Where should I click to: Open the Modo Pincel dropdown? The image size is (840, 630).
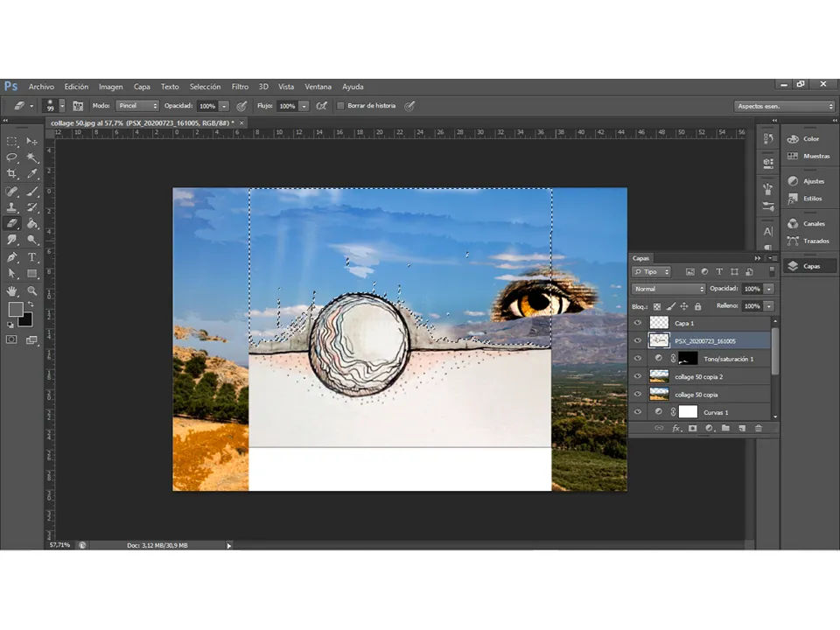[137, 106]
